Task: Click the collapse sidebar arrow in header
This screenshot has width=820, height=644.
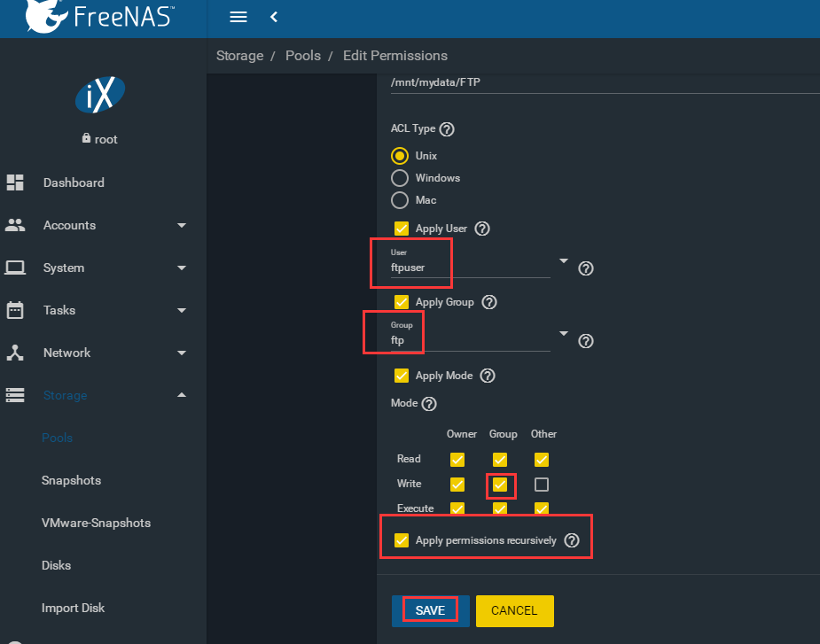Action: (273, 16)
